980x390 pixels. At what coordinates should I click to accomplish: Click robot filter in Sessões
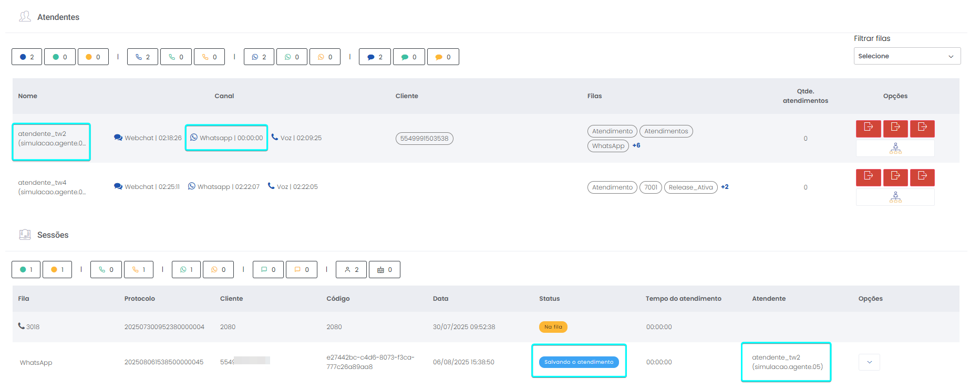pyautogui.click(x=384, y=270)
